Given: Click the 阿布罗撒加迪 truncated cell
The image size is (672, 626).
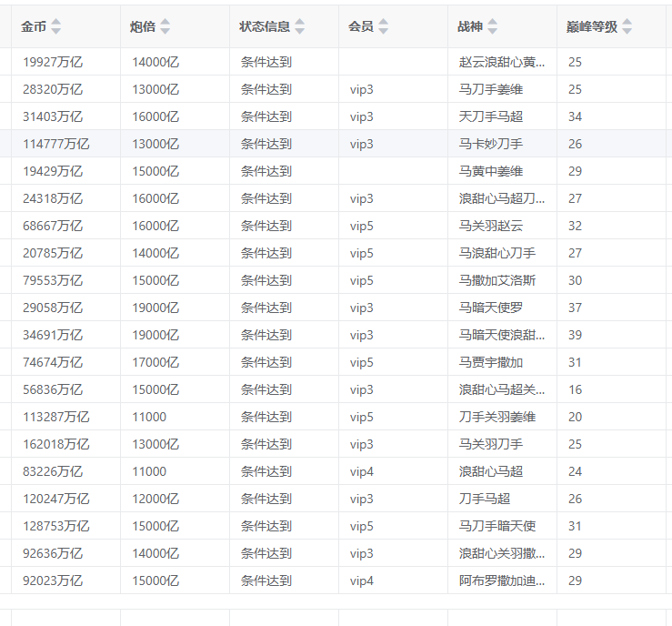Looking at the screenshot, I should pos(502,581).
